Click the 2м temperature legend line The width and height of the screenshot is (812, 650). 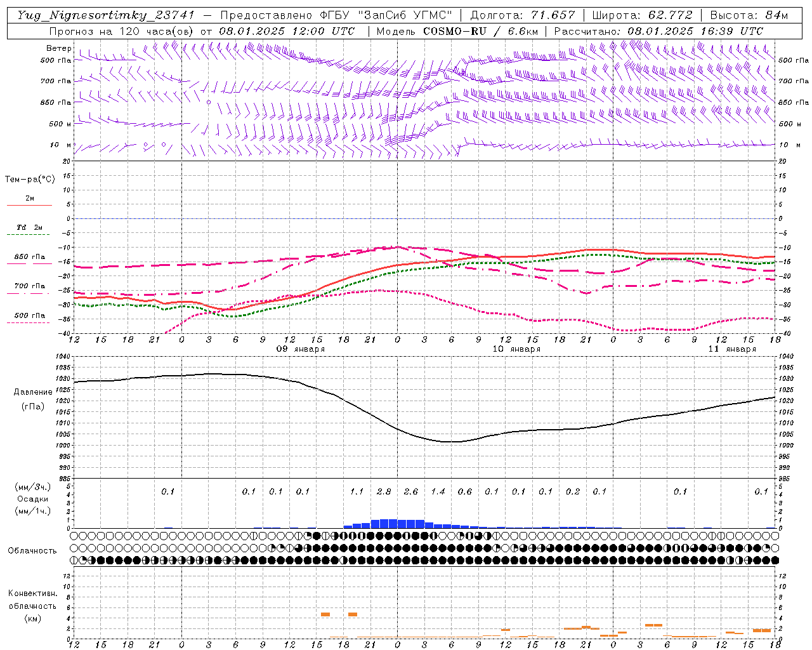pos(29,205)
